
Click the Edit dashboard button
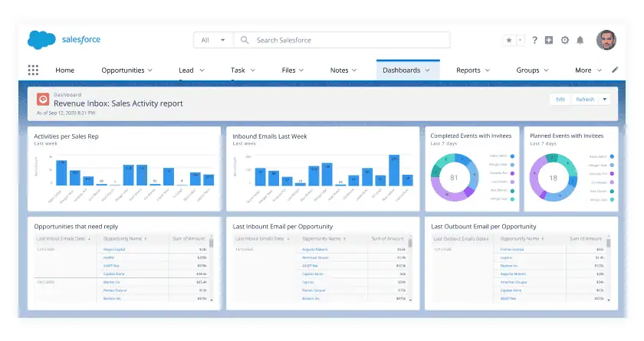560,100
